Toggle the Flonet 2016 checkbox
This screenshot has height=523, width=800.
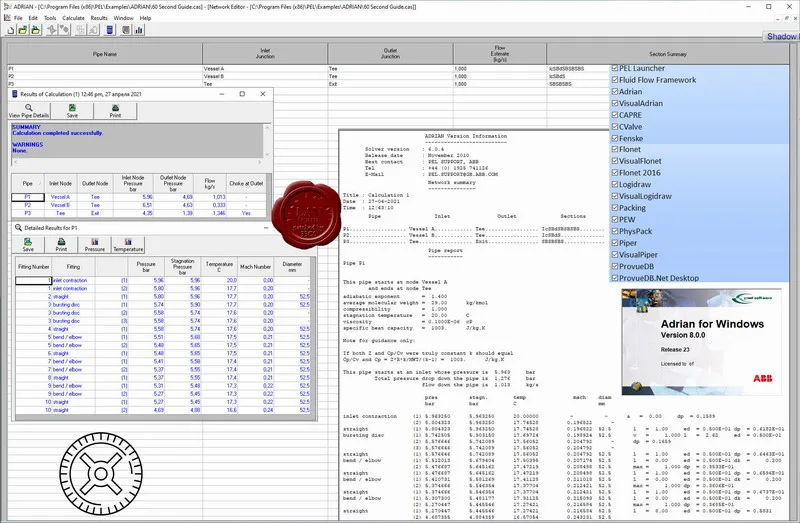click(x=615, y=172)
